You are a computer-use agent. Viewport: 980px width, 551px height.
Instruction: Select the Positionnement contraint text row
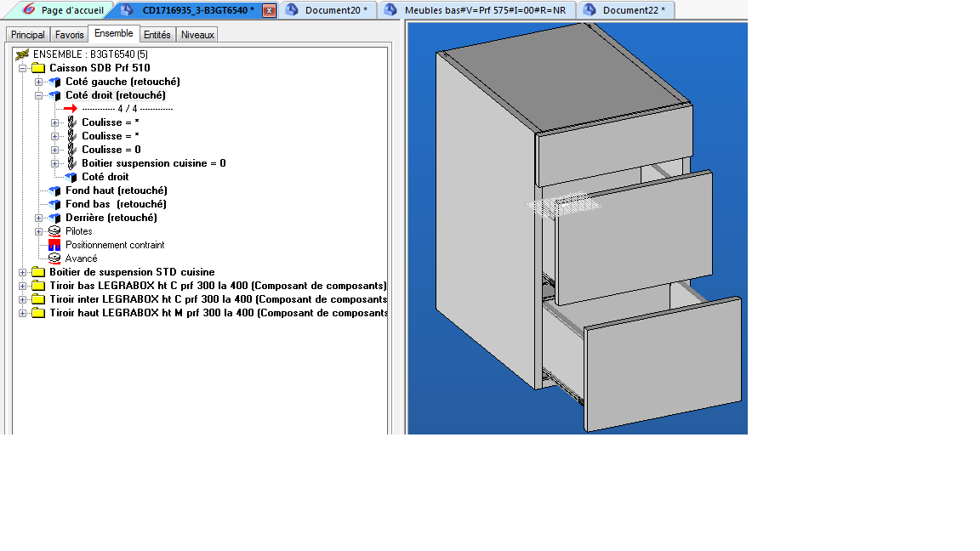[x=115, y=245]
